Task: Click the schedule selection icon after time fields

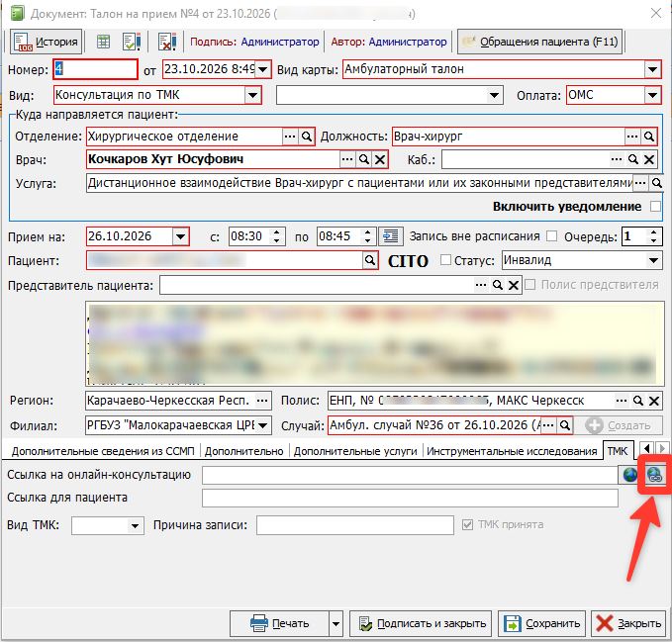Action: [x=390, y=236]
